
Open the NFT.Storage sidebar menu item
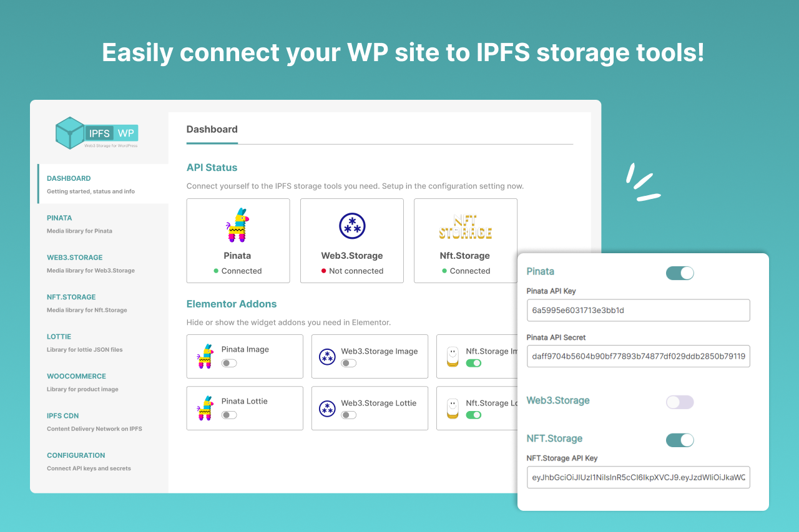click(103, 303)
